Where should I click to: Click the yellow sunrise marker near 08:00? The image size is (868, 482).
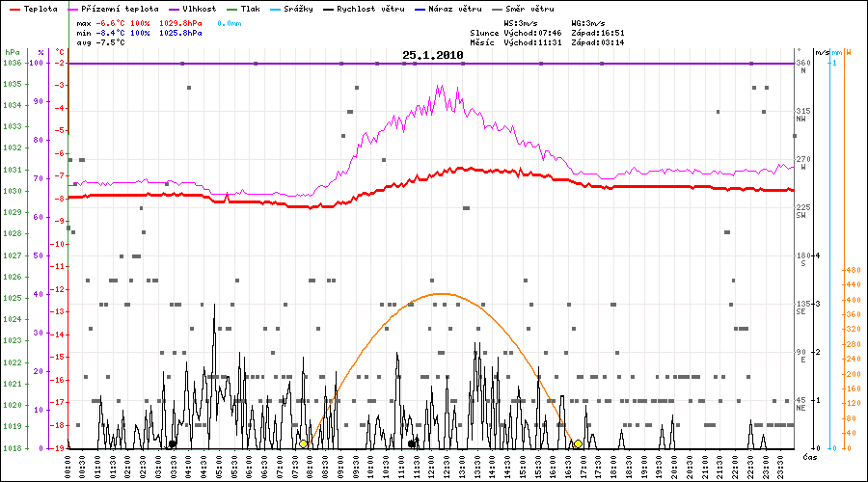pyautogui.click(x=304, y=443)
